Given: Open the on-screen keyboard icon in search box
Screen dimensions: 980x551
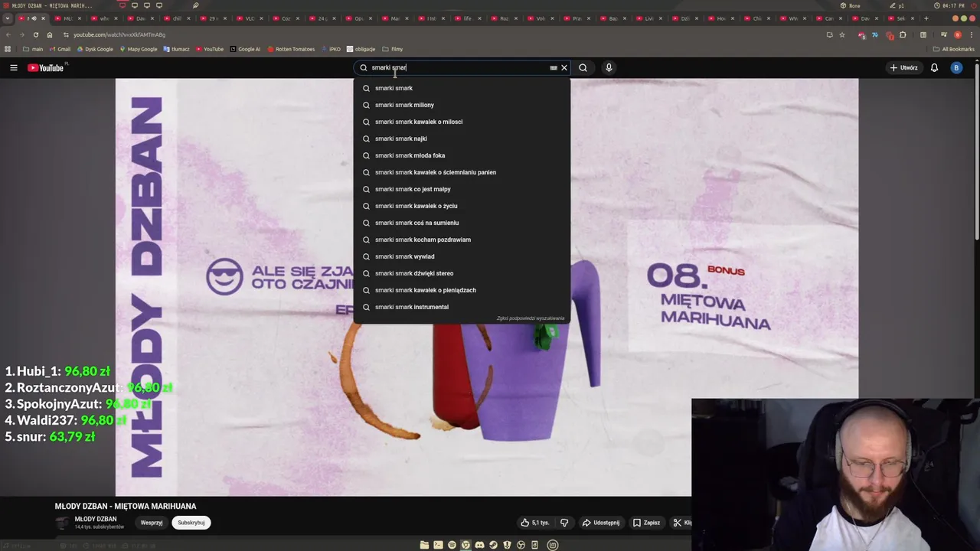Looking at the screenshot, I should point(554,67).
